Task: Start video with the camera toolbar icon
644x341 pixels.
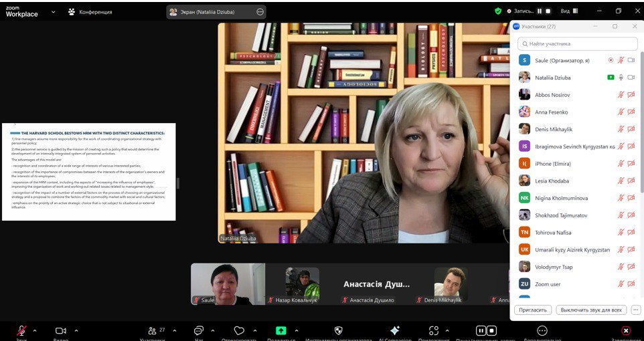Action: tap(61, 331)
